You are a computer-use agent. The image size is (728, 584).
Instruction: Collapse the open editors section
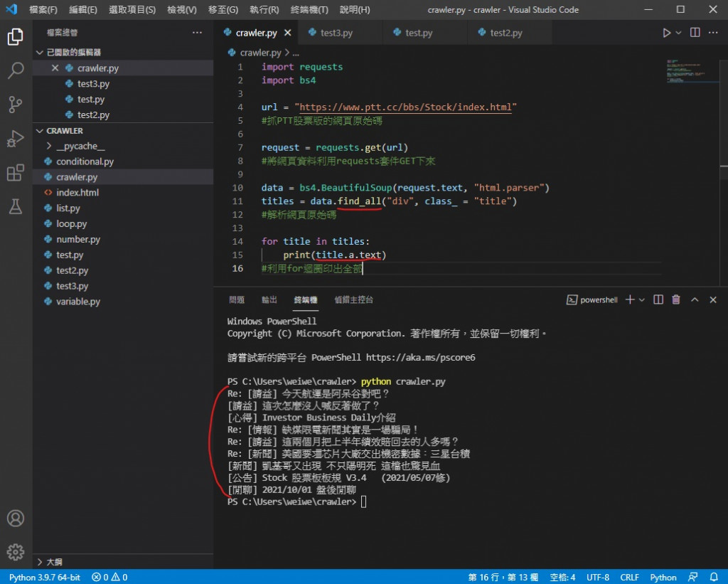(x=40, y=52)
